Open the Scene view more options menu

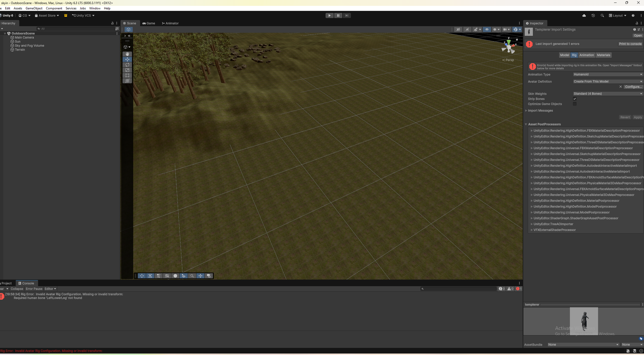[x=519, y=23]
